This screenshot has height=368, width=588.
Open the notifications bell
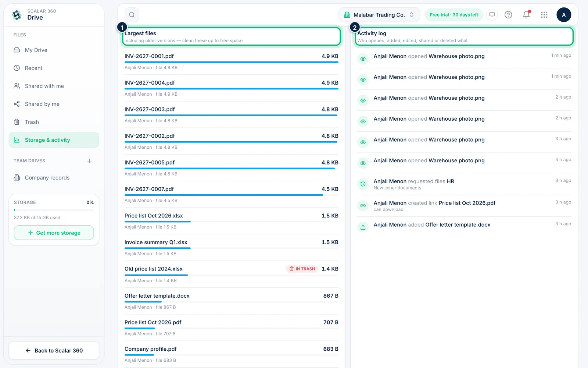[526, 15]
